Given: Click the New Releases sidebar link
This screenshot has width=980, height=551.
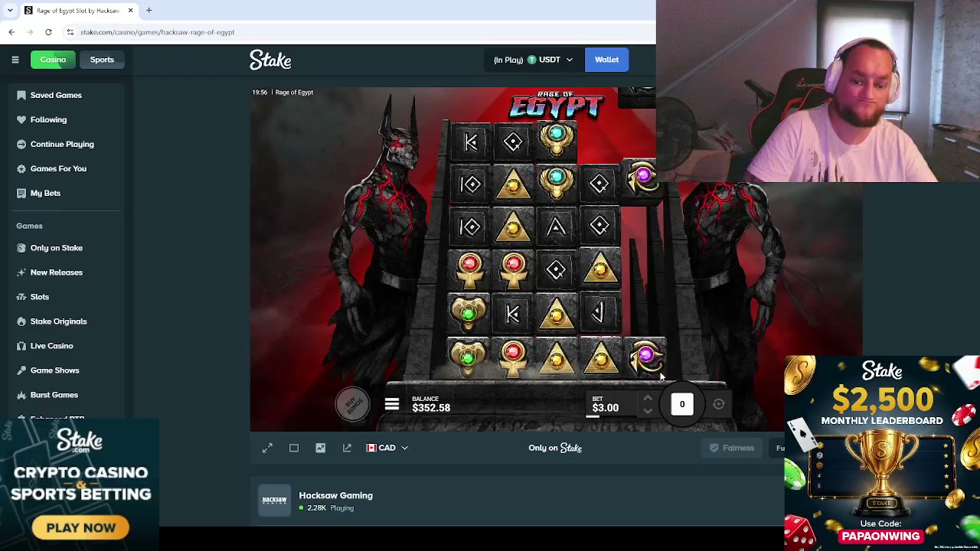Looking at the screenshot, I should click(x=57, y=272).
